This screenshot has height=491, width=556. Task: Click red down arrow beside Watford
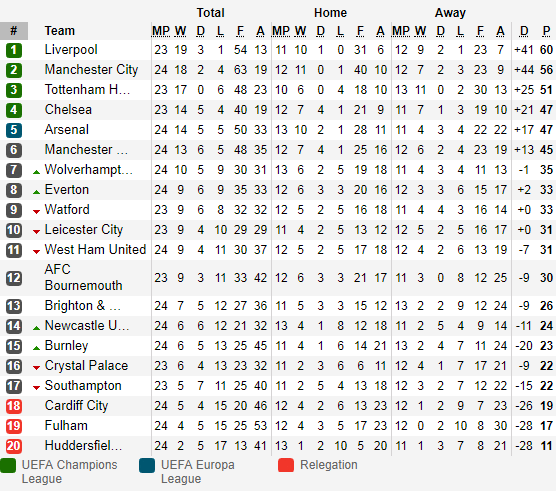coord(36,212)
